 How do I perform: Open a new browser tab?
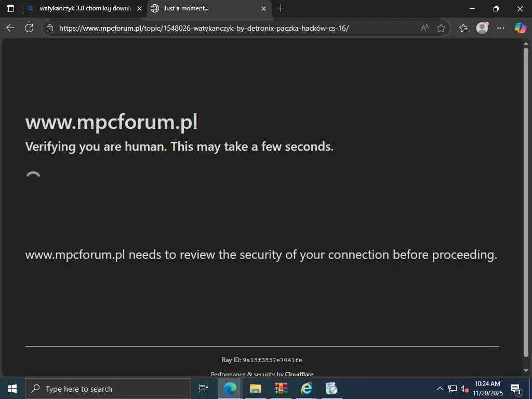tap(281, 8)
